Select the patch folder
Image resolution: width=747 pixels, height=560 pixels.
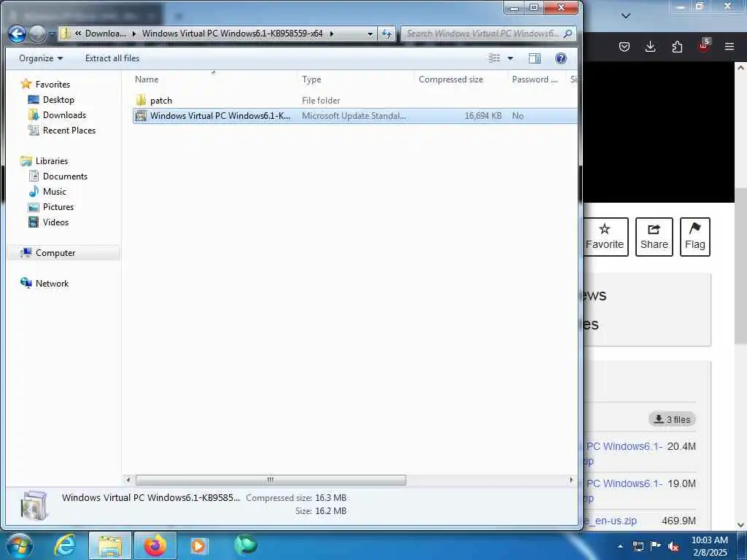[x=160, y=101]
